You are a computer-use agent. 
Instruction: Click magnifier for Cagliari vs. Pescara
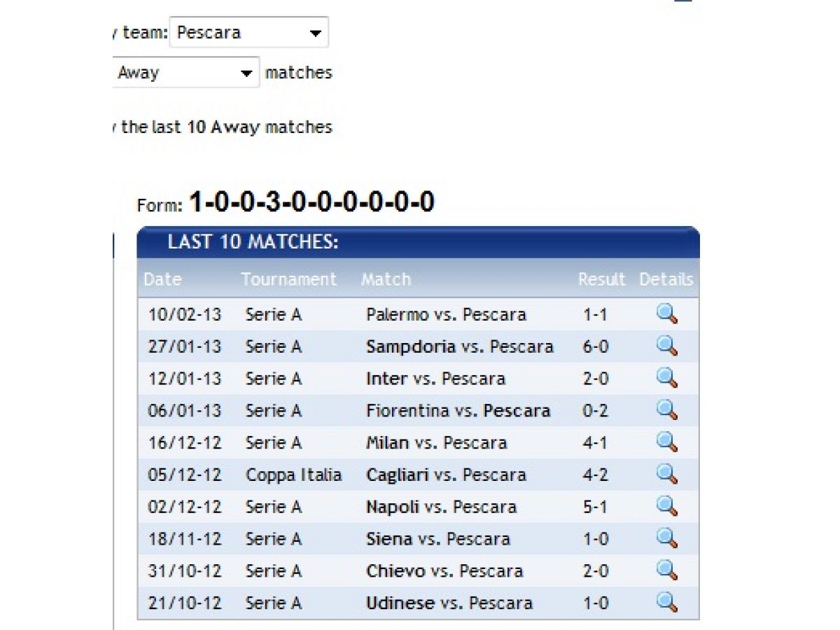pyautogui.click(x=666, y=475)
